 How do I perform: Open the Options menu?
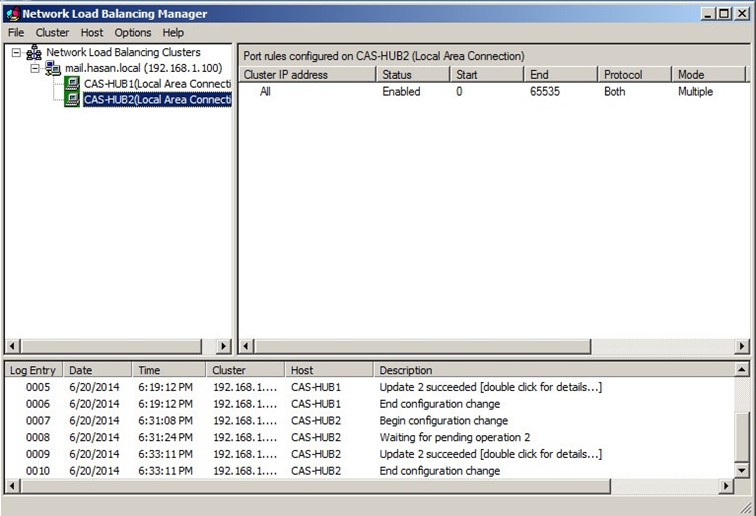[133, 33]
